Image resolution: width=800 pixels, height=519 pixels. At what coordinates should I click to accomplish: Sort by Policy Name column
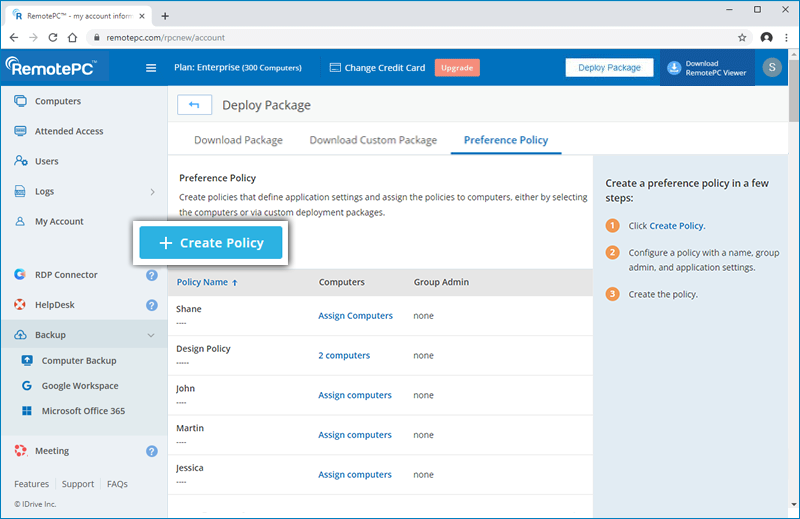click(207, 283)
